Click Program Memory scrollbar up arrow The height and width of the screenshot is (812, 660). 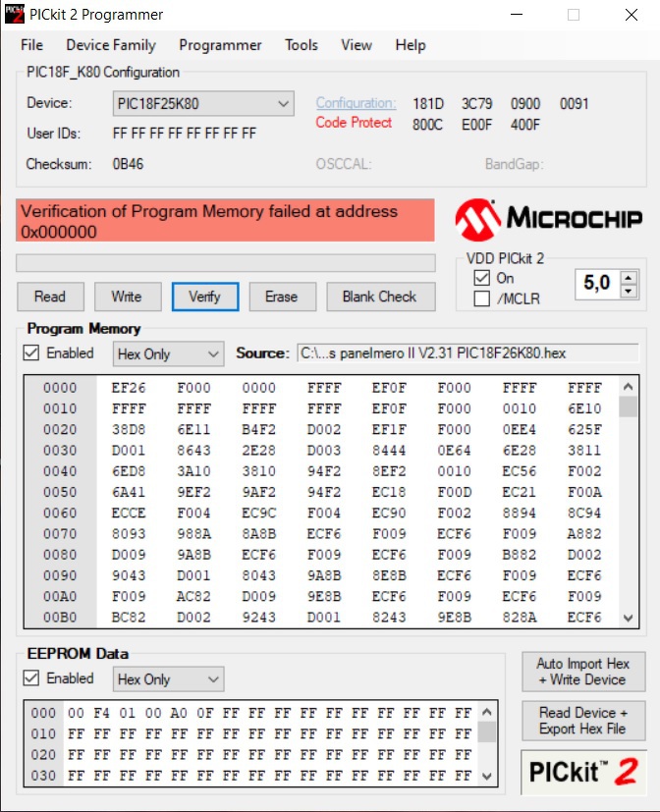point(629,386)
